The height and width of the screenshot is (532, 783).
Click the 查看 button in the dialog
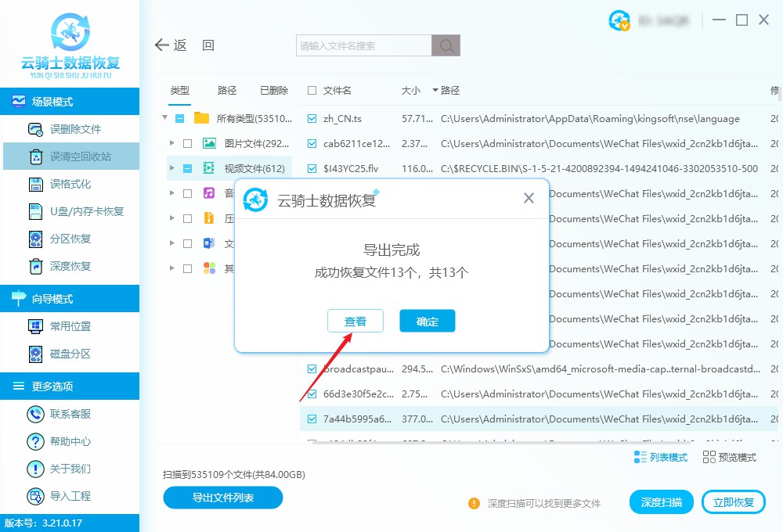(355, 321)
